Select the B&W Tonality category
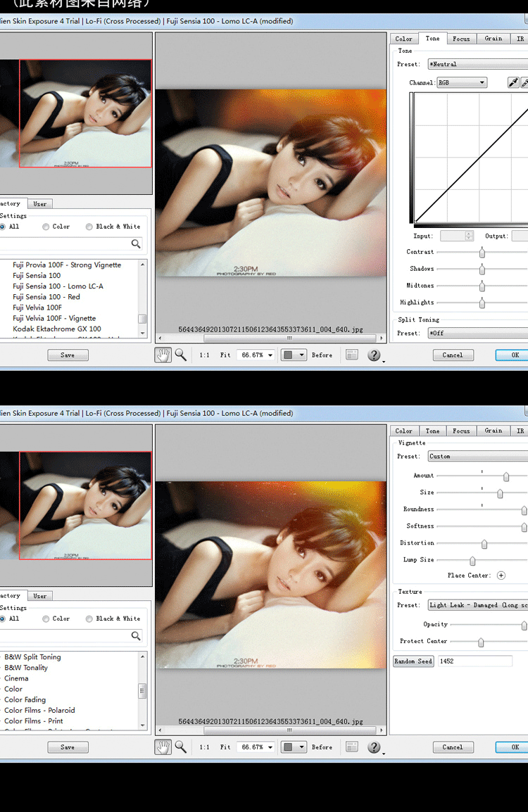528x812 pixels. point(26,668)
